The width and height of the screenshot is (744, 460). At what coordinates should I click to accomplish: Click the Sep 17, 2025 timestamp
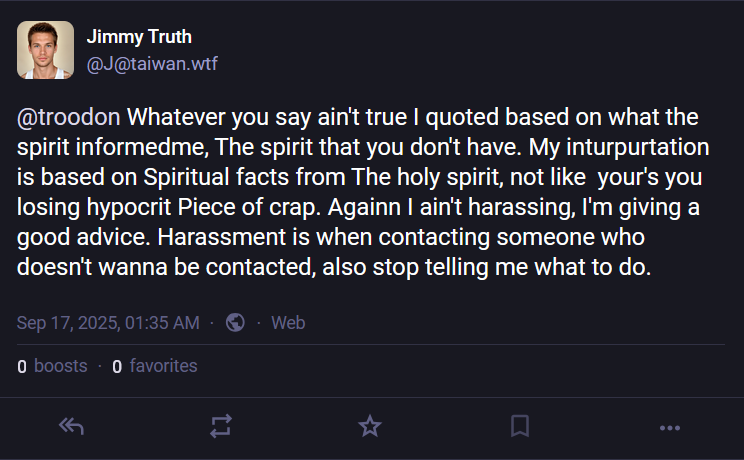click(x=108, y=322)
